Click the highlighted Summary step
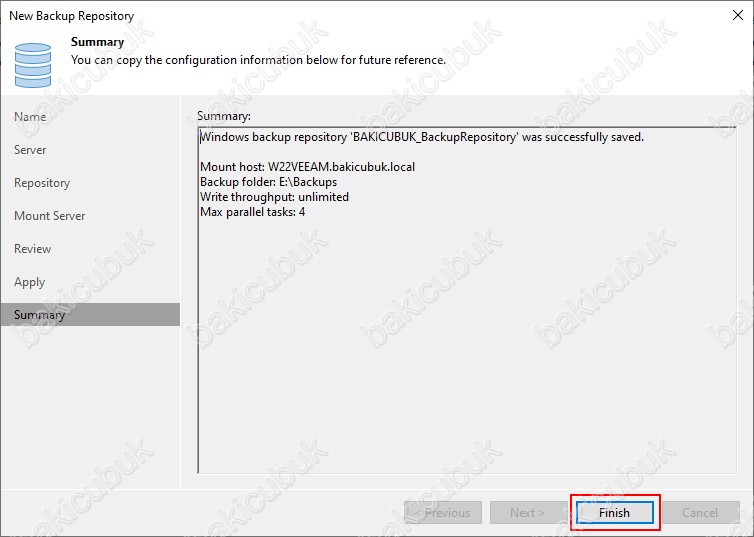The width and height of the screenshot is (754, 537). coord(40,315)
